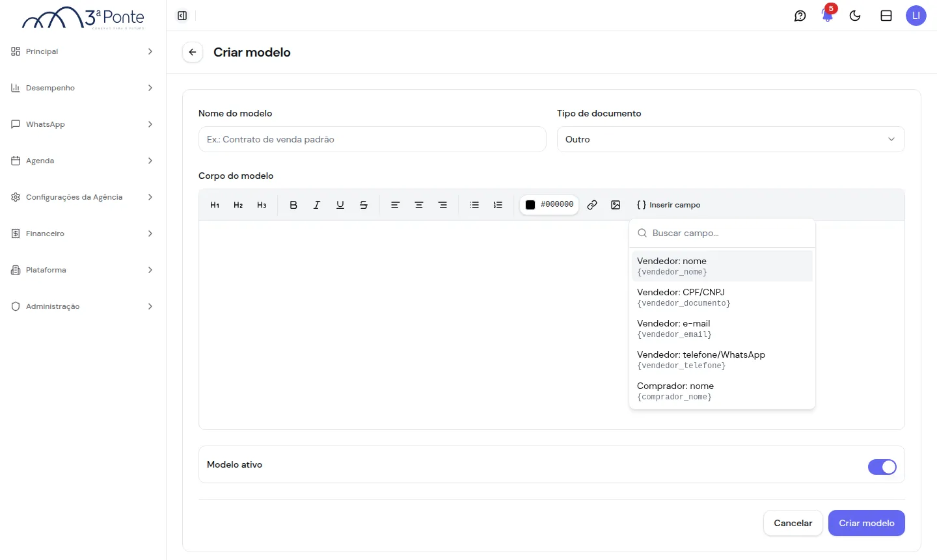Select the Comprador: nome field
This screenshot has height=560, width=937.
[722, 391]
